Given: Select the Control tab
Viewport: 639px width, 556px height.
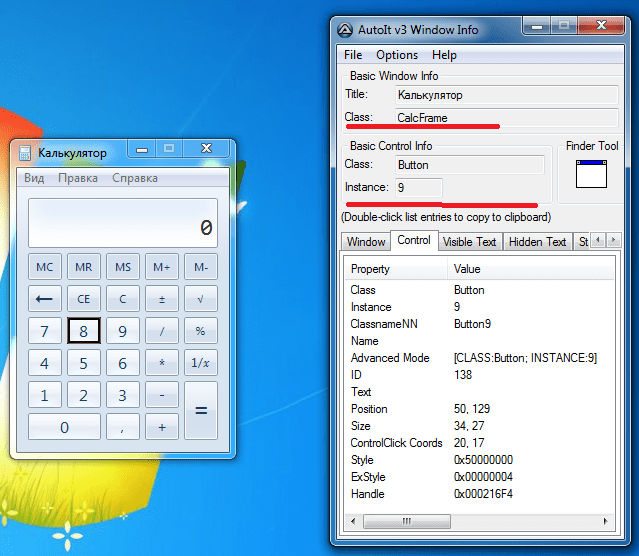Looking at the screenshot, I should pos(414,240).
